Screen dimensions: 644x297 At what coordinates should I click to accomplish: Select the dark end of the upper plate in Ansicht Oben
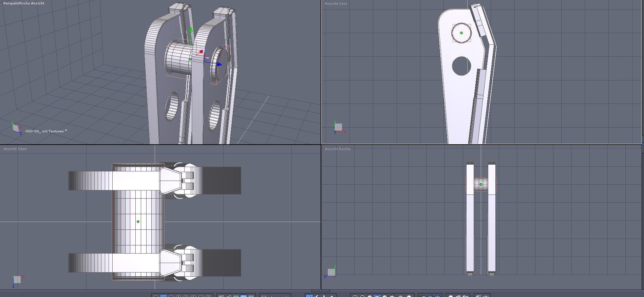[x=222, y=180]
